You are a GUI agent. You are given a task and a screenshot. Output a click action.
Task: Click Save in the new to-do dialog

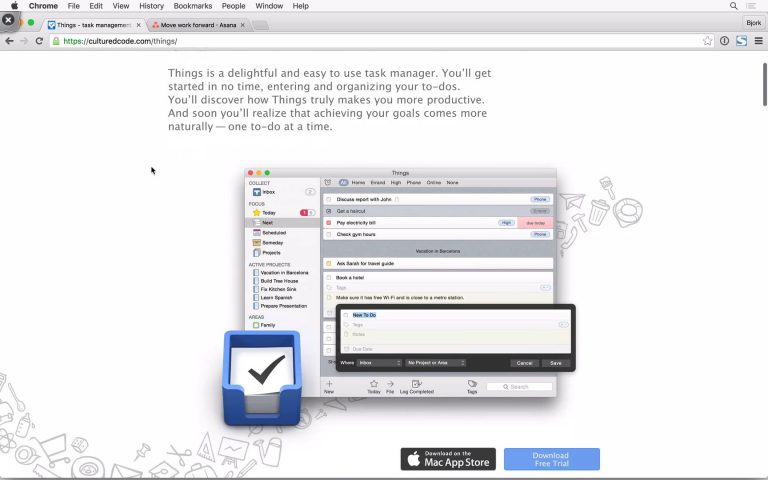556,363
